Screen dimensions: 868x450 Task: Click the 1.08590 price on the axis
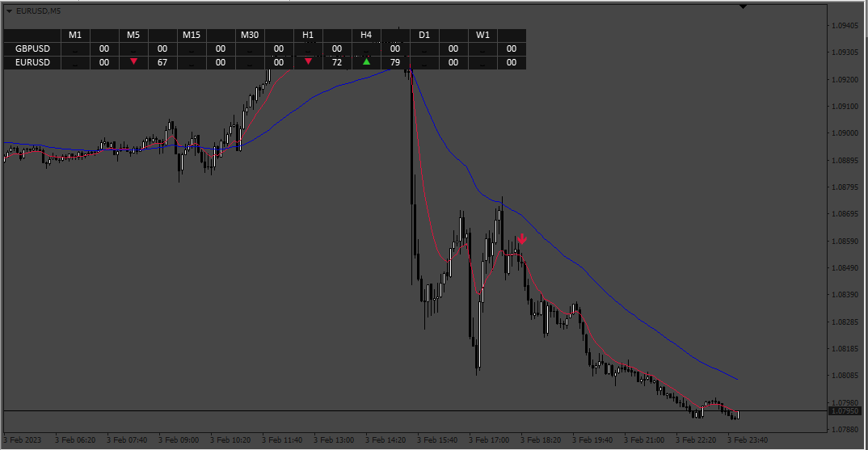tap(845, 242)
